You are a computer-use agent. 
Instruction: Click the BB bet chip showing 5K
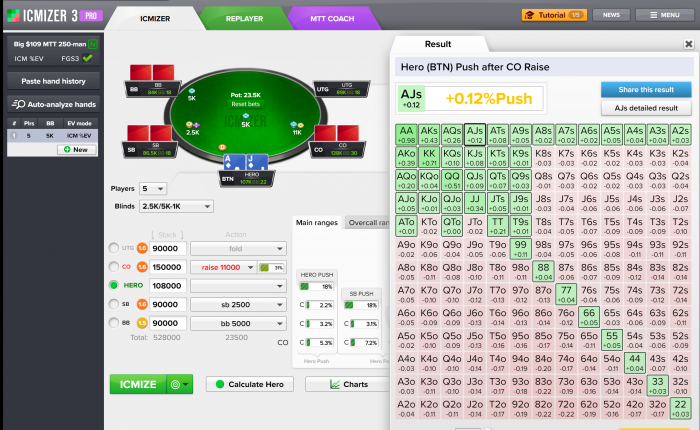(x=192, y=91)
